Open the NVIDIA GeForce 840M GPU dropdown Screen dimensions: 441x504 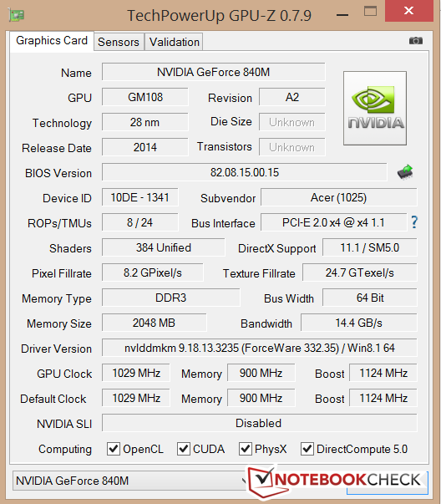tap(130, 481)
